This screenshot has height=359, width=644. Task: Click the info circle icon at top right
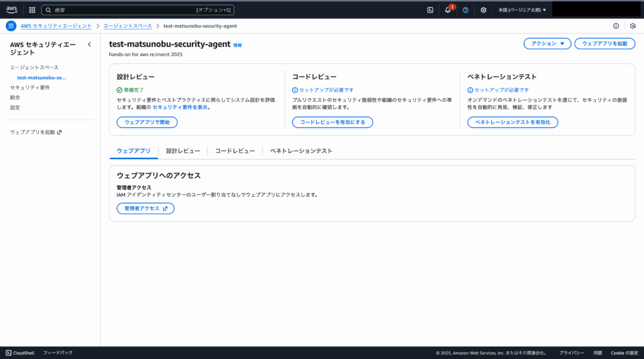[616, 26]
